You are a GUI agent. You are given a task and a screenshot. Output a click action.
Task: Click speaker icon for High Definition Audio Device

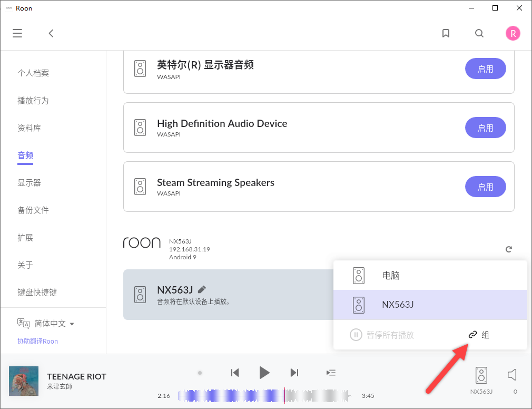(140, 128)
